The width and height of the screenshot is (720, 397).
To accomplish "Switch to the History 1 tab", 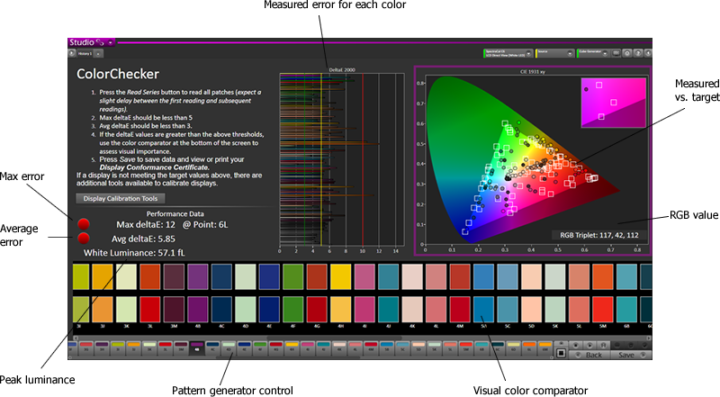I will 85,54.
